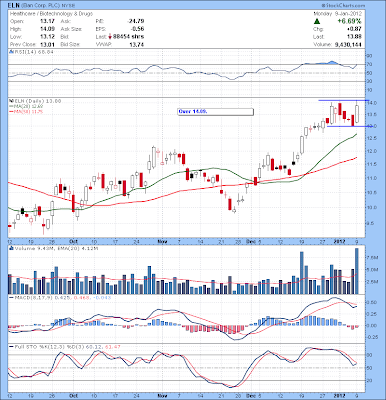Click the StockCharts.com copyright label
This screenshot has height=400, width=386.
click(x=343, y=6)
